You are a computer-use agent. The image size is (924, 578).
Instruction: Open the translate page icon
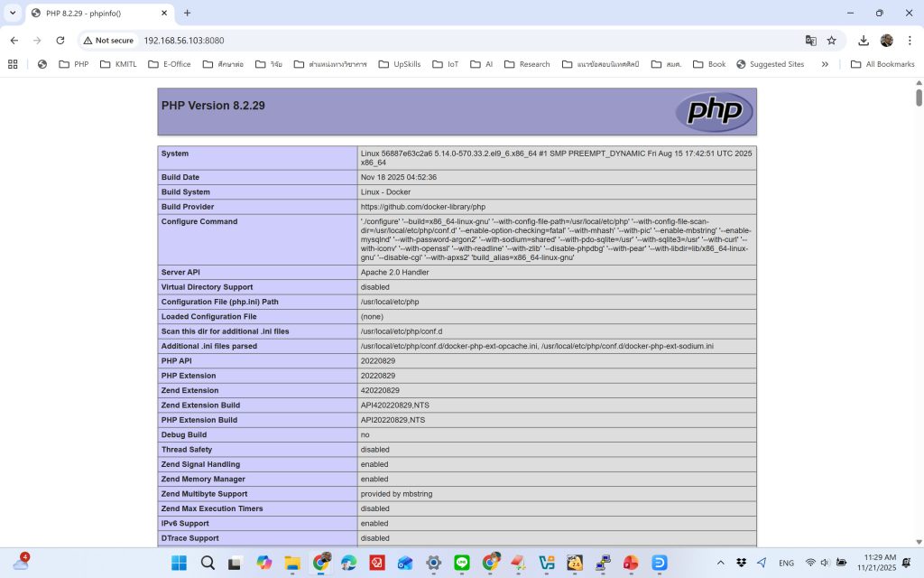click(810, 41)
